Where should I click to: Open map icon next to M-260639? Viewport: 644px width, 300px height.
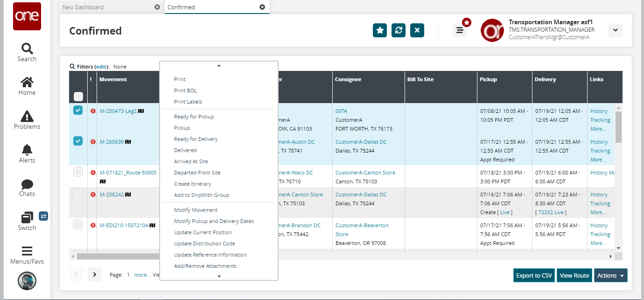click(128, 142)
